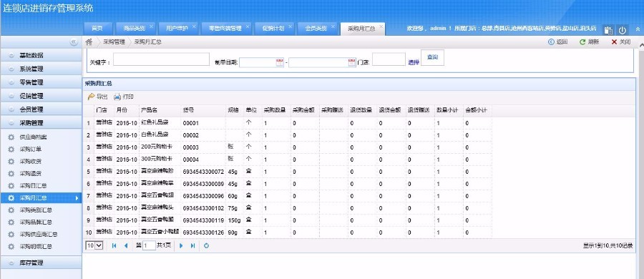Expand the 会员管理 sidebar section
Viewport: 644px width, 279px height.
pos(41,109)
